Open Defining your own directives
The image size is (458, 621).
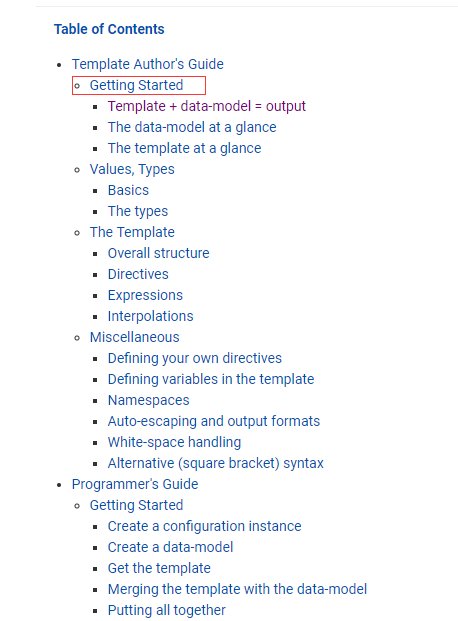coord(195,358)
